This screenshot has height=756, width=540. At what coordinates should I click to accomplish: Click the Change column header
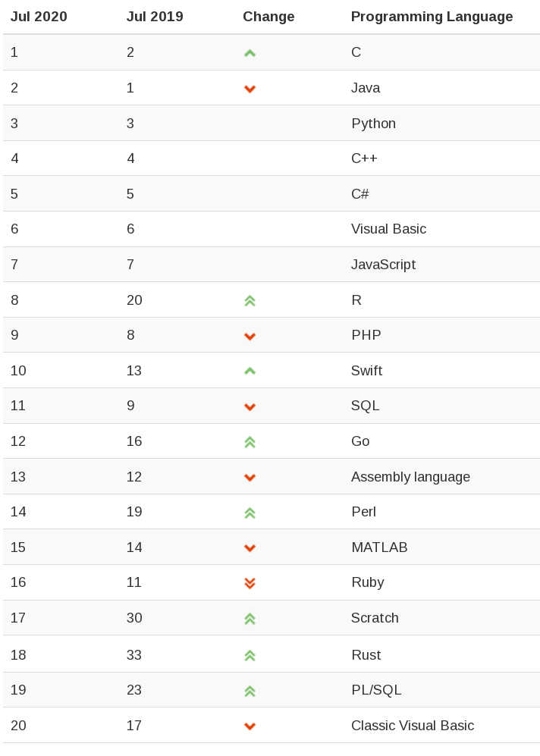tap(268, 17)
